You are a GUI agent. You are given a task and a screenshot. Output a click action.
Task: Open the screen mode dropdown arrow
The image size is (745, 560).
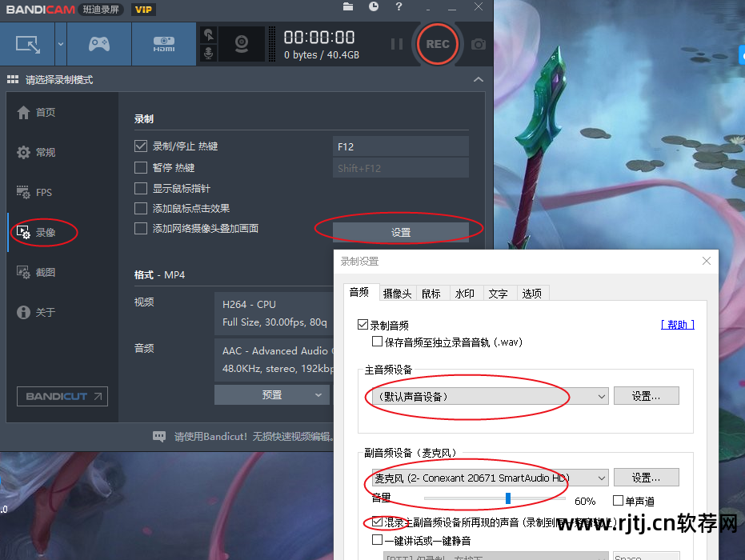tap(61, 44)
